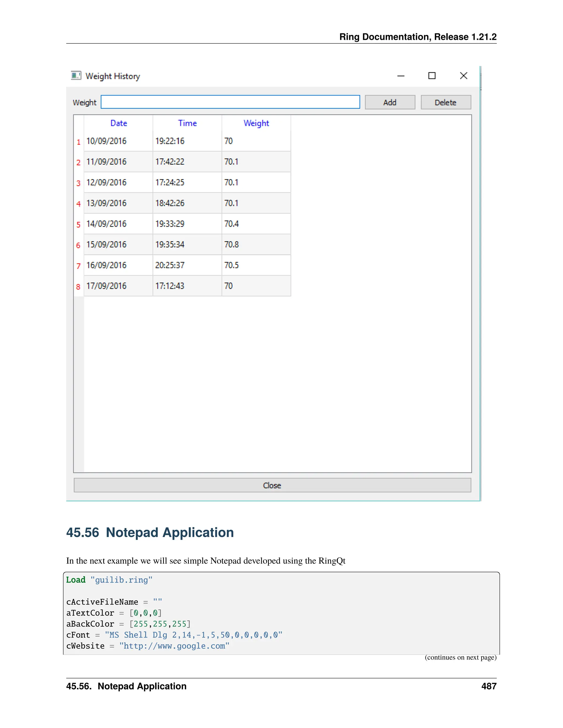Close window with the X icon
Image resolution: width=563 pixels, height=728 pixels.
[x=463, y=76]
